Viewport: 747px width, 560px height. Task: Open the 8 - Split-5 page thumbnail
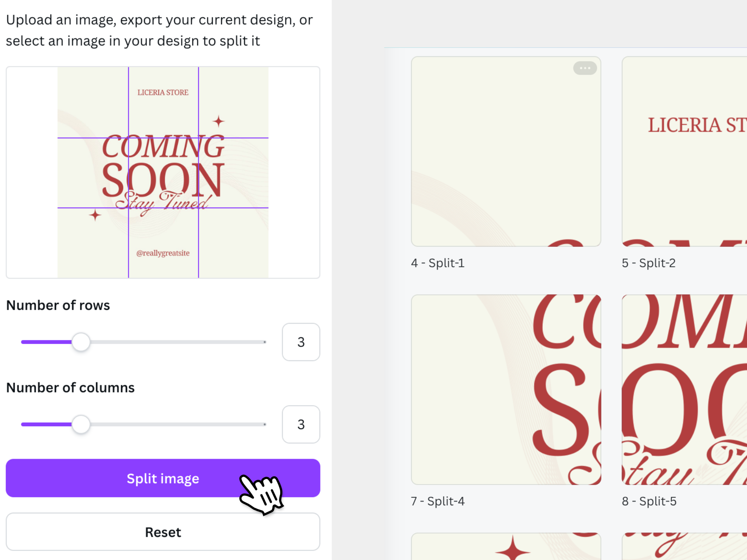point(684,390)
